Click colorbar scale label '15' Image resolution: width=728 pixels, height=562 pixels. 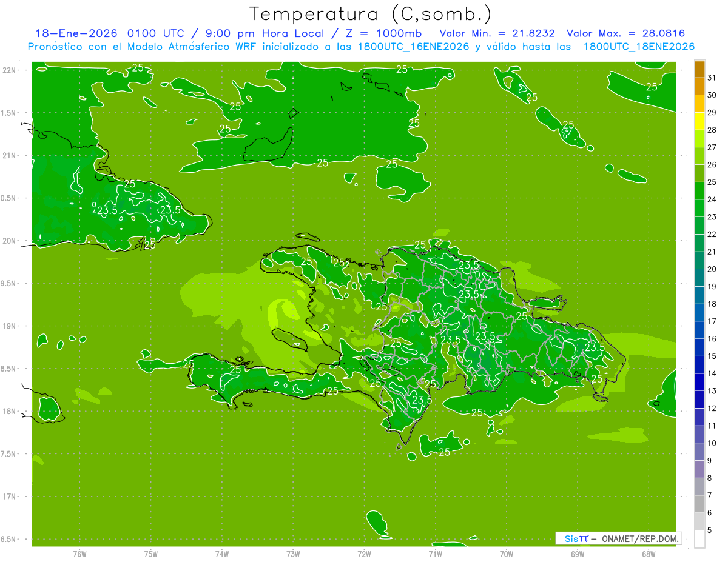pyautogui.click(x=712, y=356)
